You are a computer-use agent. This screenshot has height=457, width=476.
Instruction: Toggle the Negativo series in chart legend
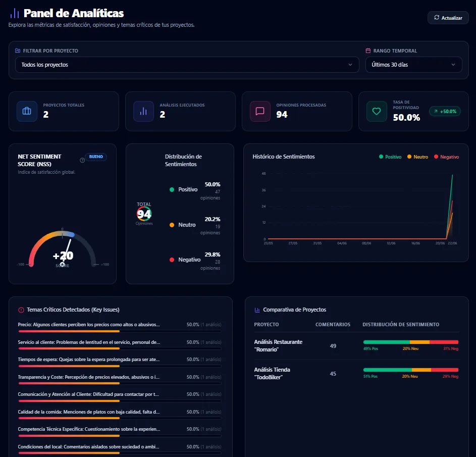tap(446, 157)
